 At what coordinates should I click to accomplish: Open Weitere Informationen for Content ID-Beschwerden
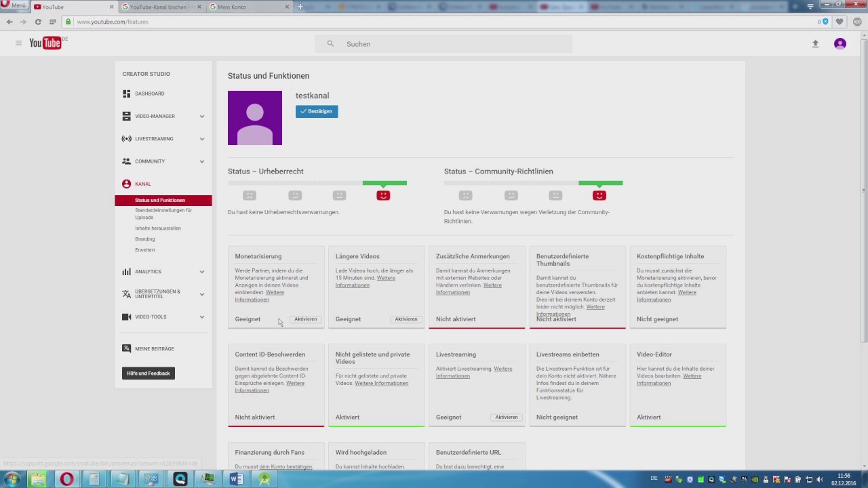(x=269, y=387)
